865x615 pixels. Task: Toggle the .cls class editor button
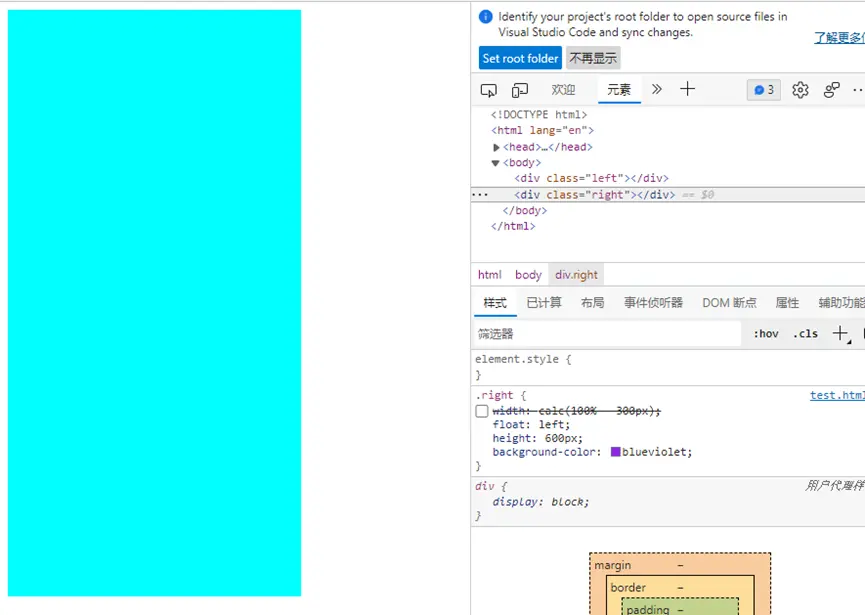pos(805,334)
